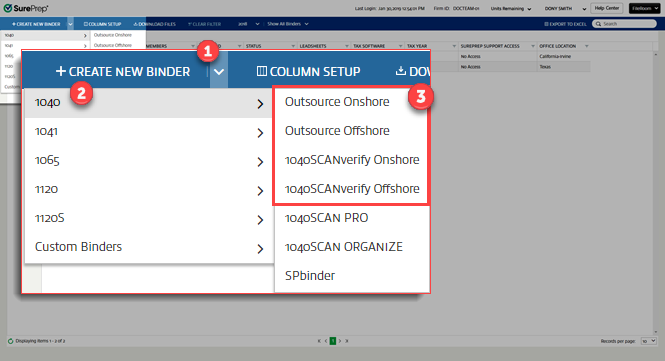
Task: Click the STATUS column header
Action: (x=254, y=46)
